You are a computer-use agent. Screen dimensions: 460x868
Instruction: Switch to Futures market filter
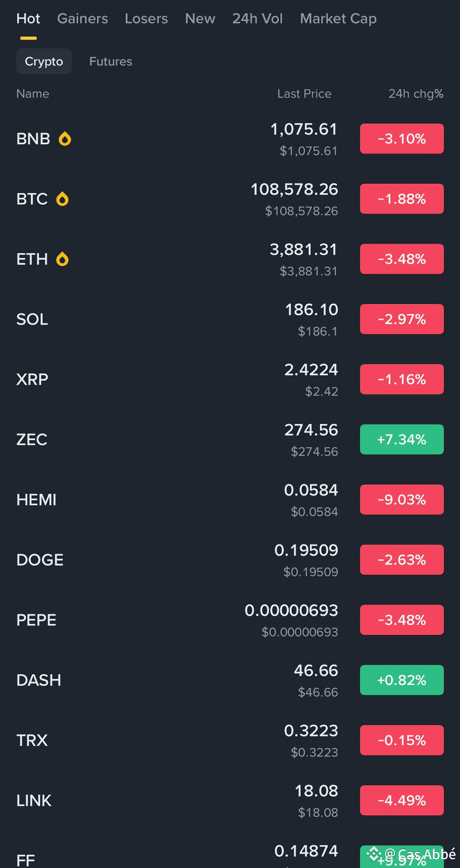pyautogui.click(x=111, y=62)
